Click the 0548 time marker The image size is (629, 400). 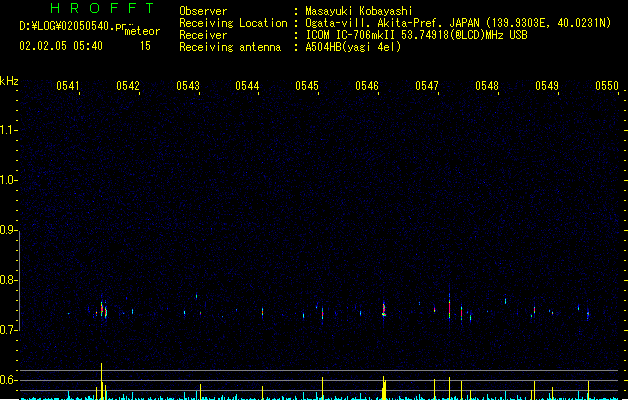tap(487, 86)
